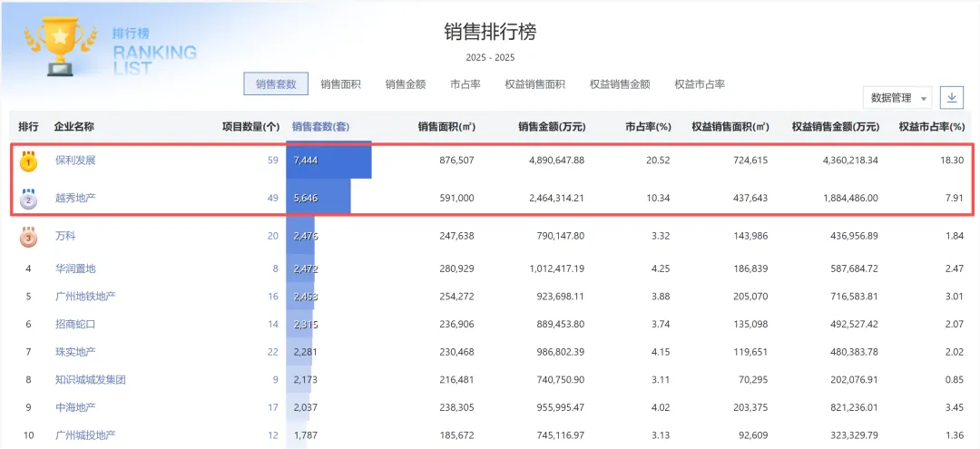The image size is (980, 449).
Task: Click the 权益市占率(%) column header
Action: coord(933,127)
